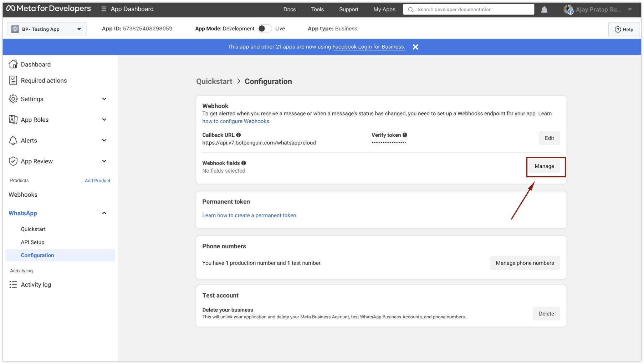Go to API Setup in sidebar
The width and height of the screenshot is (644, 364).
click(x=32, y=242)
